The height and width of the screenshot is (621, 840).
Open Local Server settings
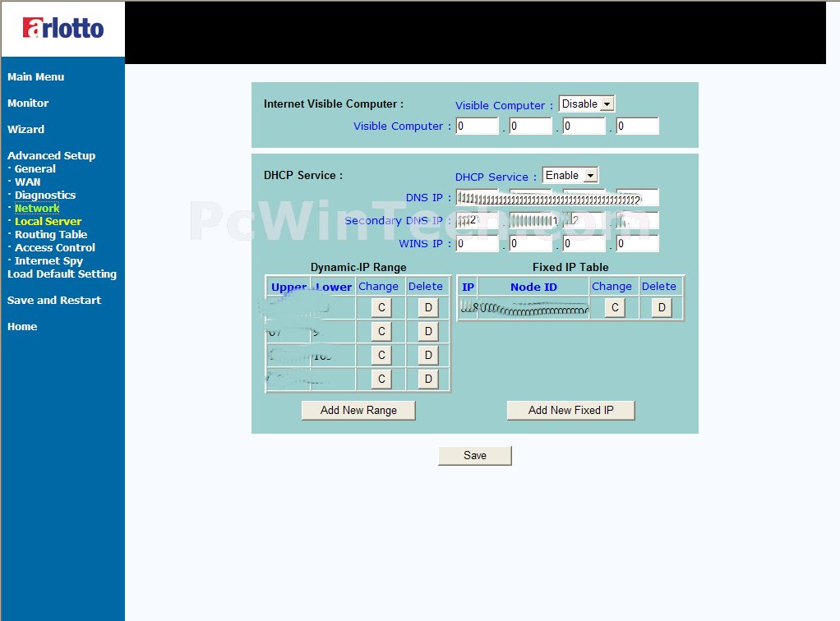[48, 221]
